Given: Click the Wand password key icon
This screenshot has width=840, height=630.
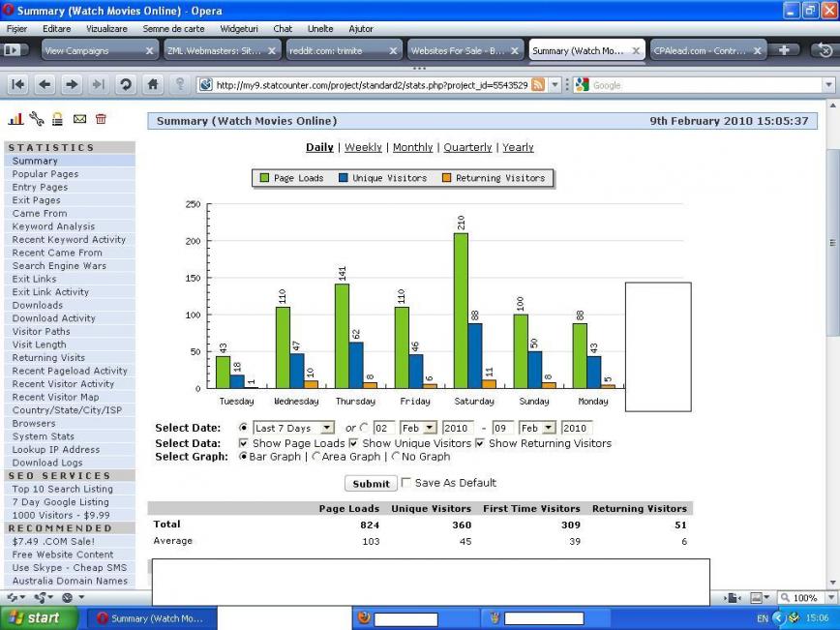Looking at the screenshot, I should pos(180,84).
